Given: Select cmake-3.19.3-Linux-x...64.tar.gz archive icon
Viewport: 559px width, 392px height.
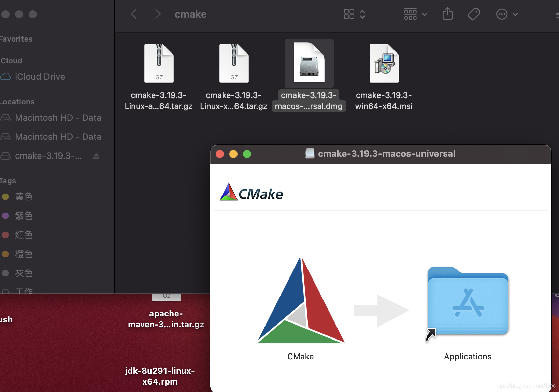Looking at the screenshot, I should click(x=234, y=63).
